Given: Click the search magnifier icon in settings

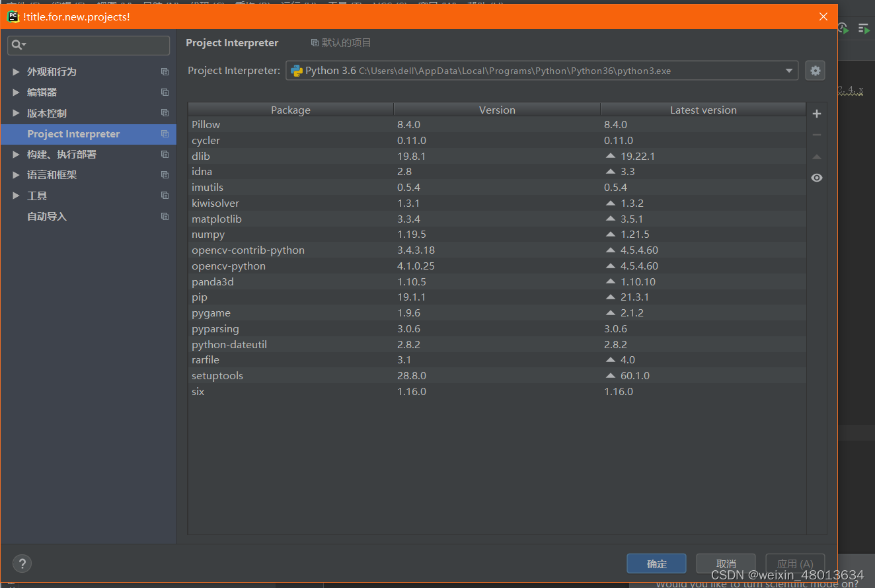Looking at the screenshot, I should (19, 45).
